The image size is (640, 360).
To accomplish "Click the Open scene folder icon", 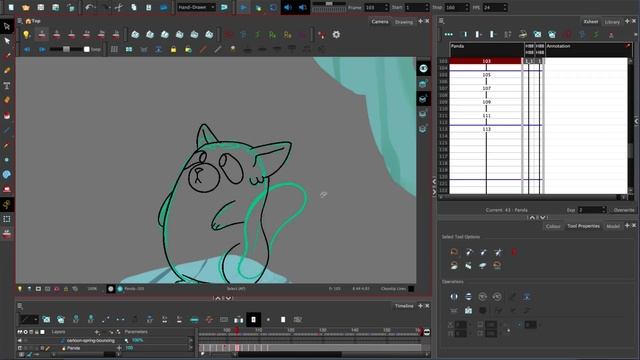I will [x=26, y=7].
